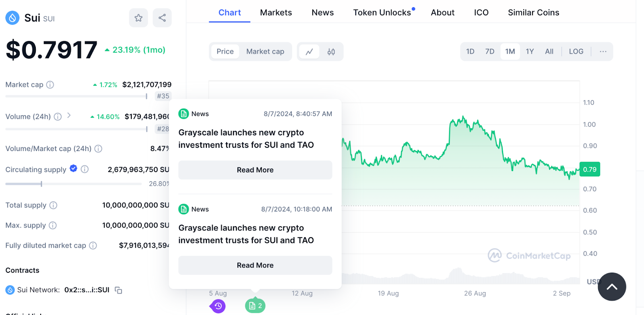Add Sui to watchlist with star icon
The image size is (644, 315).
[x=138, y=18]
